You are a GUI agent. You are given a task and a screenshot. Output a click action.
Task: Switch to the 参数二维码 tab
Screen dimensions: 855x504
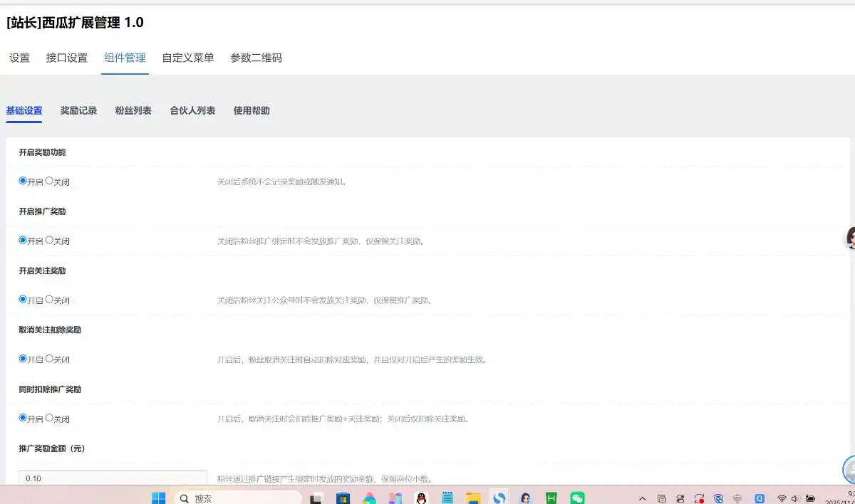click(x=256, y=58)
